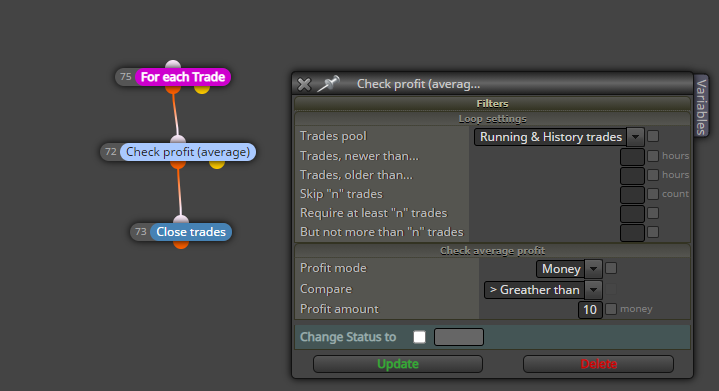Viewport: 719px width, 391px height.
Task: Click top input dot of For each Trade
Action: point(173,65)
